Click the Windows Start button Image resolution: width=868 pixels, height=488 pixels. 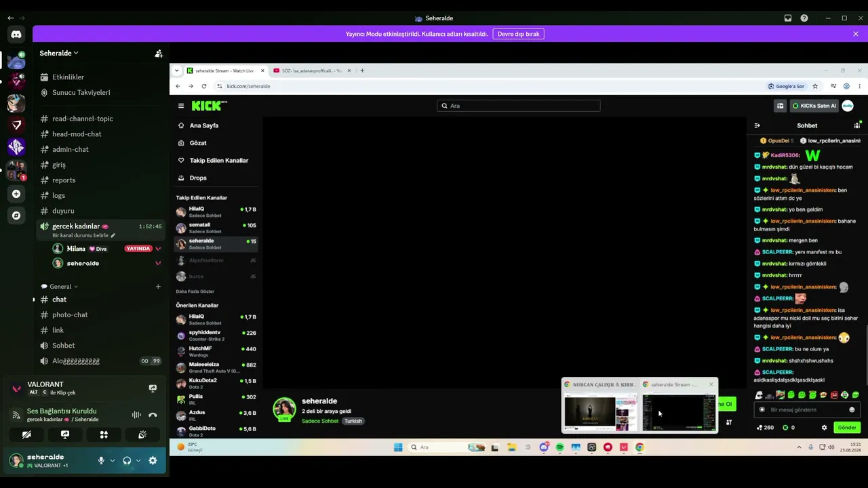pos(398,447)
